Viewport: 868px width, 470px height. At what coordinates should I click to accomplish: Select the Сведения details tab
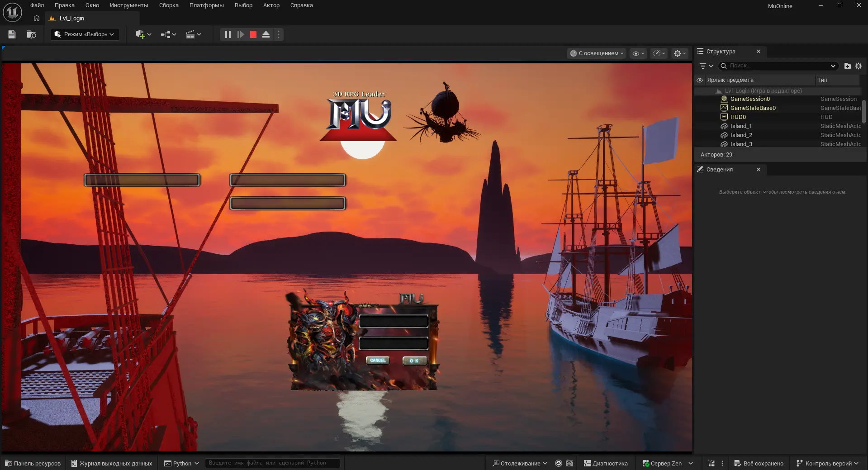coord(719,170)
